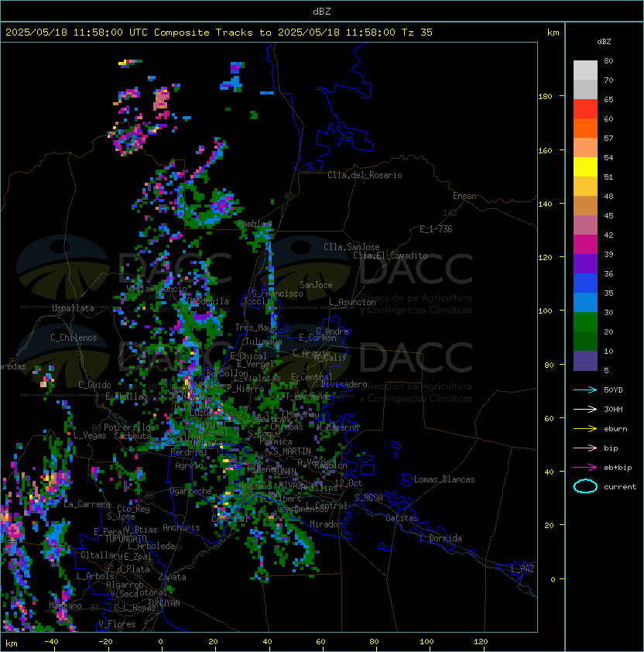The height and width of the screenshot is (652, 644).
Task: Click the '140' tick on the vertical axis
Action: tap(545, 204)
